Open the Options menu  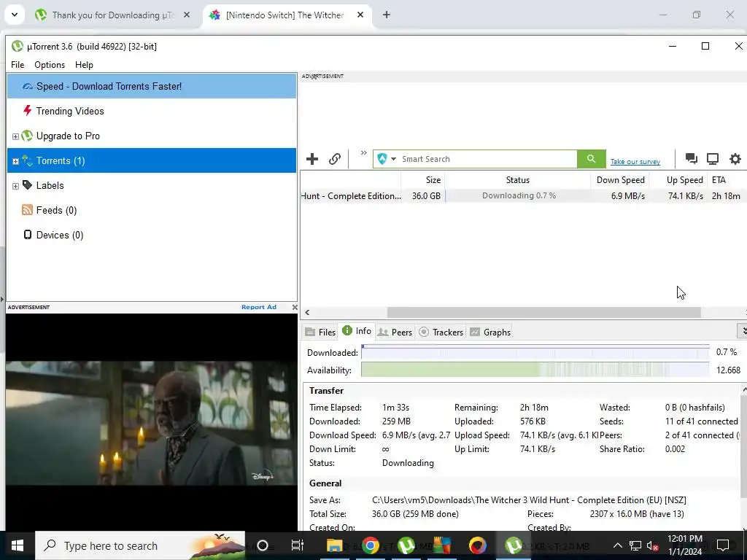(50, 65)
